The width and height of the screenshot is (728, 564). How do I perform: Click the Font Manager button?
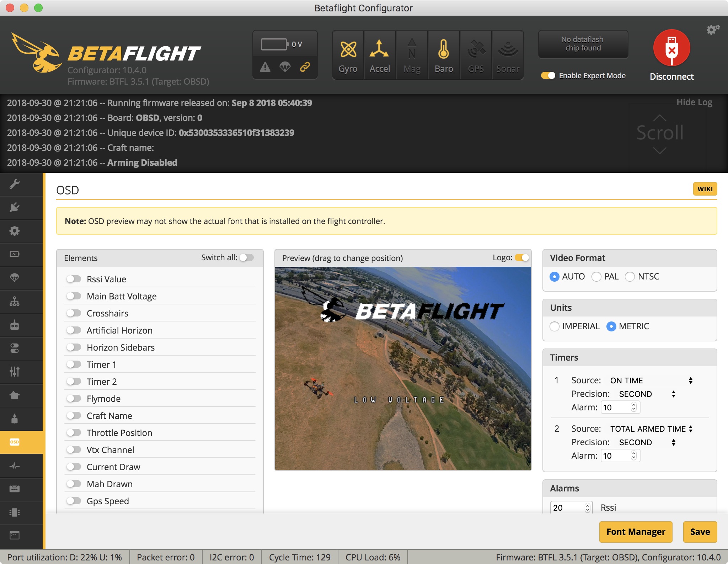pos(636,532)
